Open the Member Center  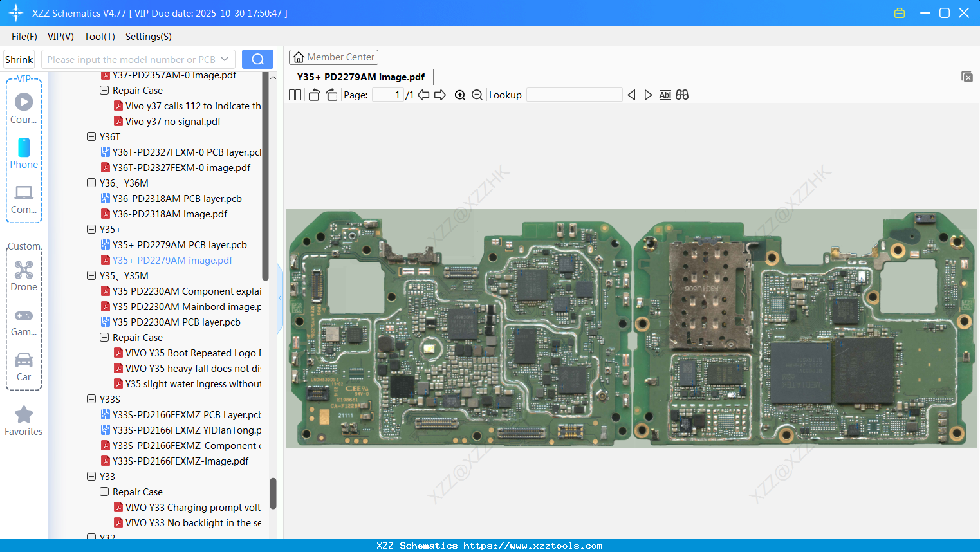point(333,57)
